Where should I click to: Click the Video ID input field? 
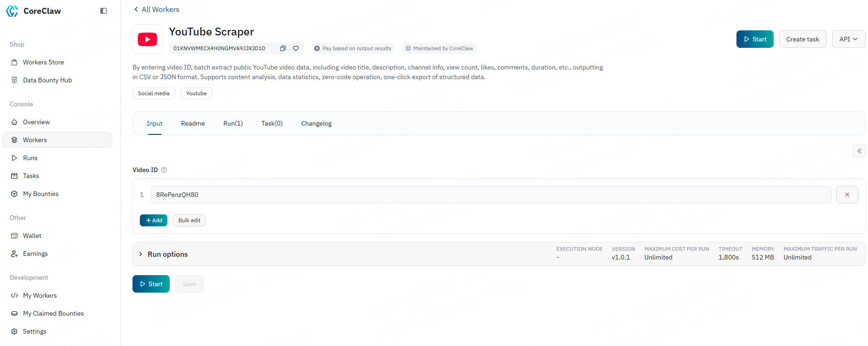click(490, 195)
